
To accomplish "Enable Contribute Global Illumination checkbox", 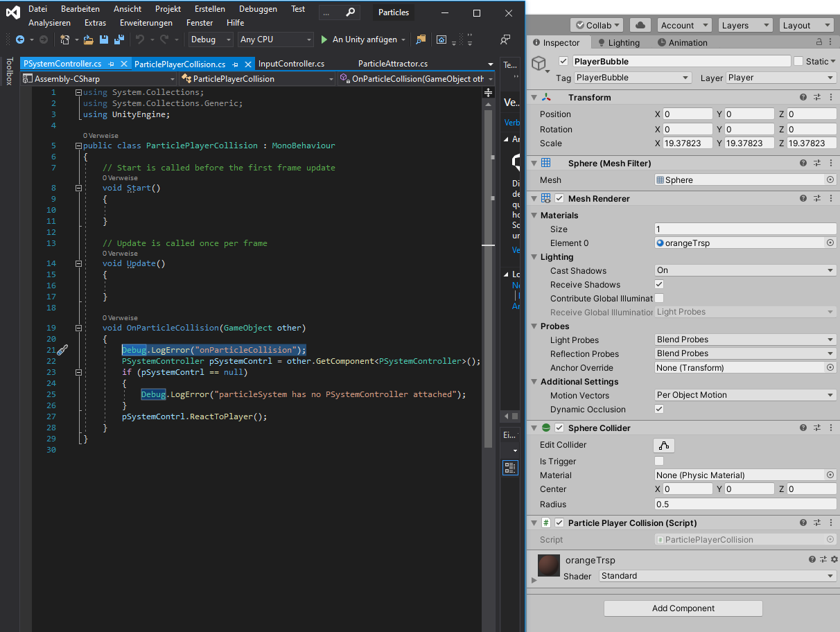I will pyautogui.click(x=659, y=298).
